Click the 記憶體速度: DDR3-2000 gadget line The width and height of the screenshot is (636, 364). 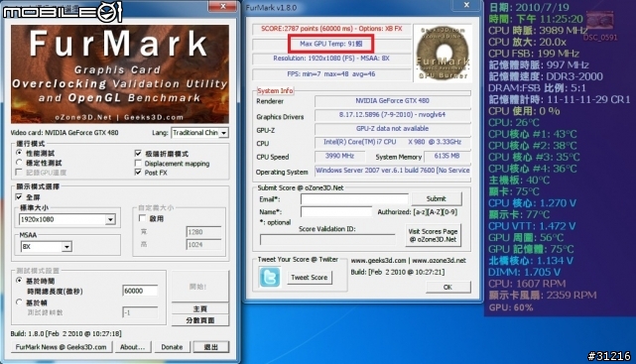click(546, 76)
